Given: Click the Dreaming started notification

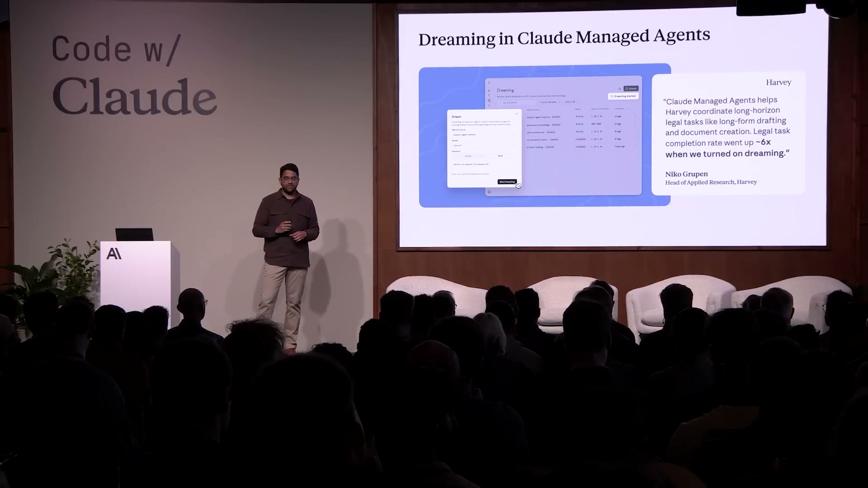Looking at the screenshot, I should (623, 96).
